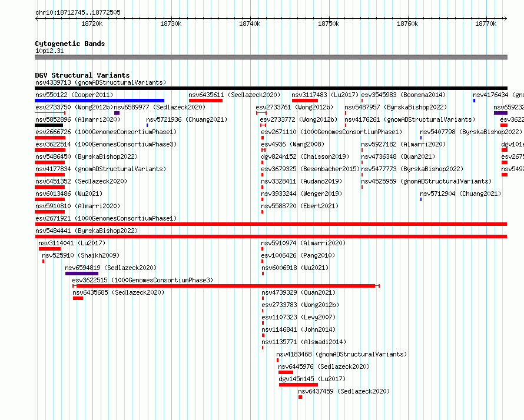Click nsv1135771 Alsmadi2014 label
The width and height of the screenshot is (524, 420).
pos(304,342)
